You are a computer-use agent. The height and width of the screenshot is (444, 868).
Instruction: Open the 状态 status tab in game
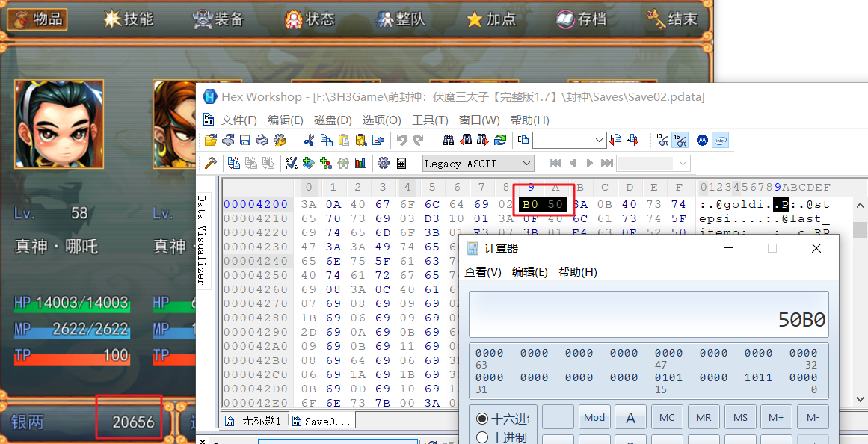310,19
